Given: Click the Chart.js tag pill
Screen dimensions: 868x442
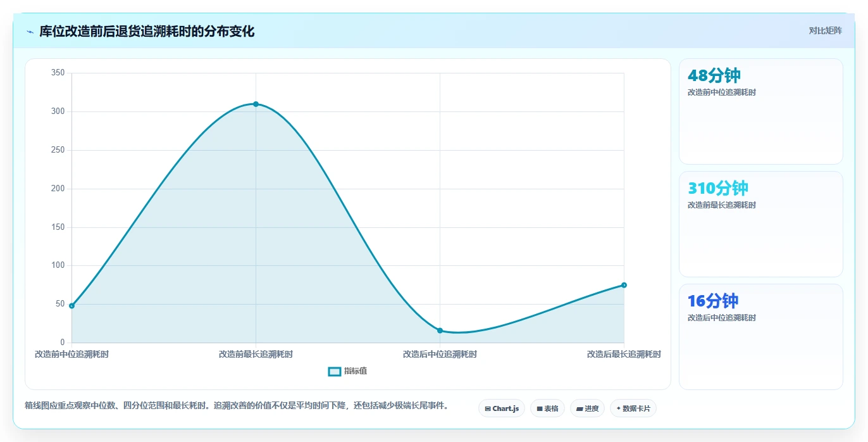Looking at the screenshot, I should click(x=502, y=408).
